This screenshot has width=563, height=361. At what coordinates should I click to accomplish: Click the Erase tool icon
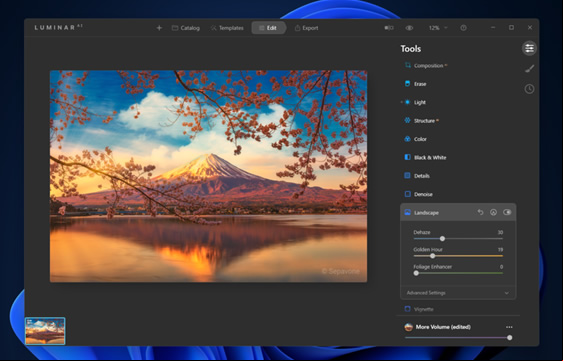click(408, 84)
